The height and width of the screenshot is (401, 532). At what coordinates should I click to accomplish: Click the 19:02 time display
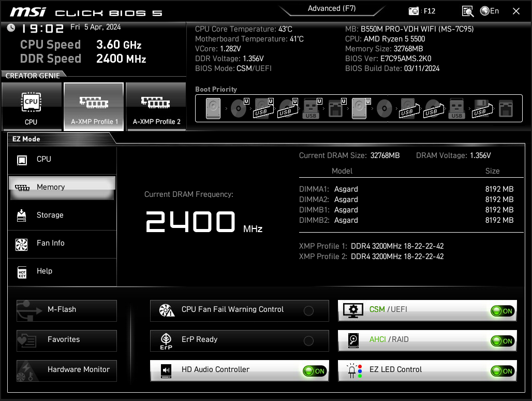(43, 28)
